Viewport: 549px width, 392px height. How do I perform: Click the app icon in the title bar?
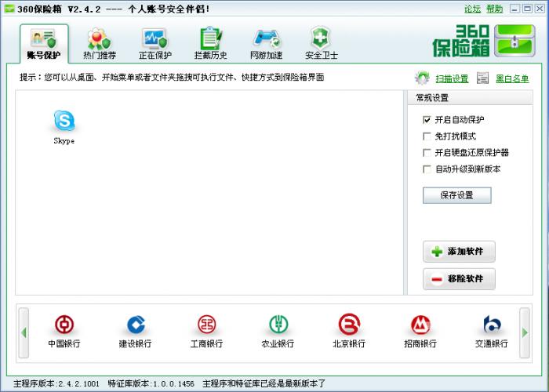click(x=9, y=9)
